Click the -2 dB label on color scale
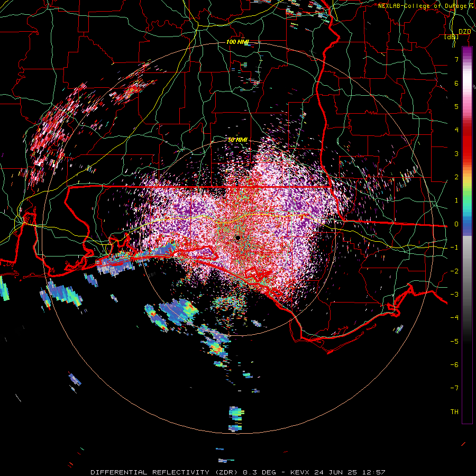Viewport: 476px width, 476px height. coord(454,271)
